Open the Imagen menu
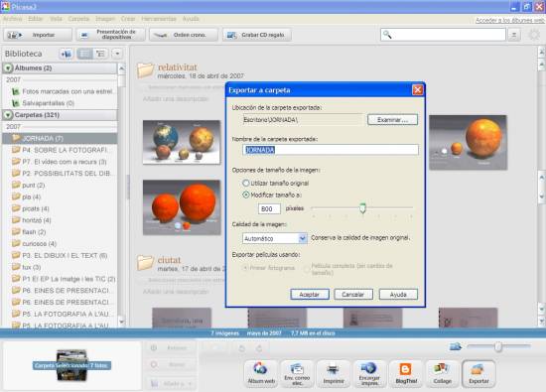The width and height of the screenshot is (546, 392). pyautogui.click(x=105, y=19)
